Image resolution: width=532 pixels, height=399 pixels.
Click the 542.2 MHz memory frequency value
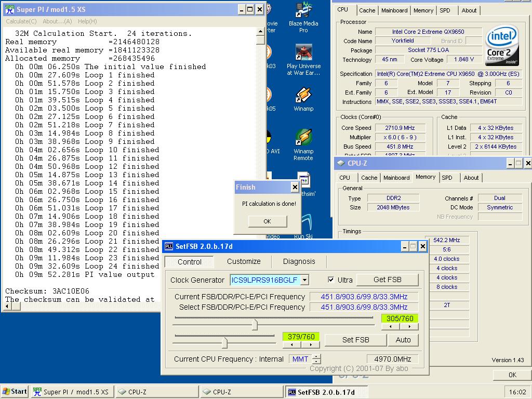(x=446, y=240)
